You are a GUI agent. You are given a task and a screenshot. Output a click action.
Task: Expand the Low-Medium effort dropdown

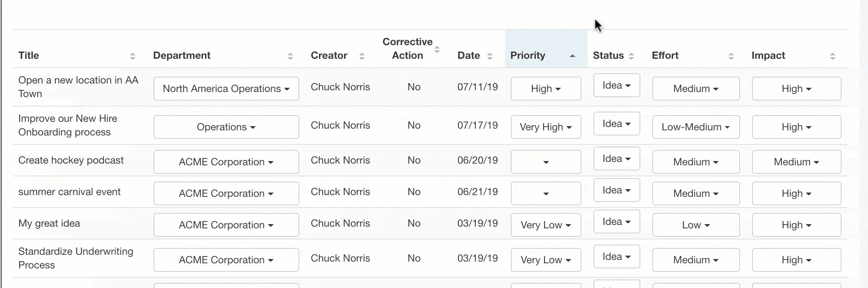[696, 127]
